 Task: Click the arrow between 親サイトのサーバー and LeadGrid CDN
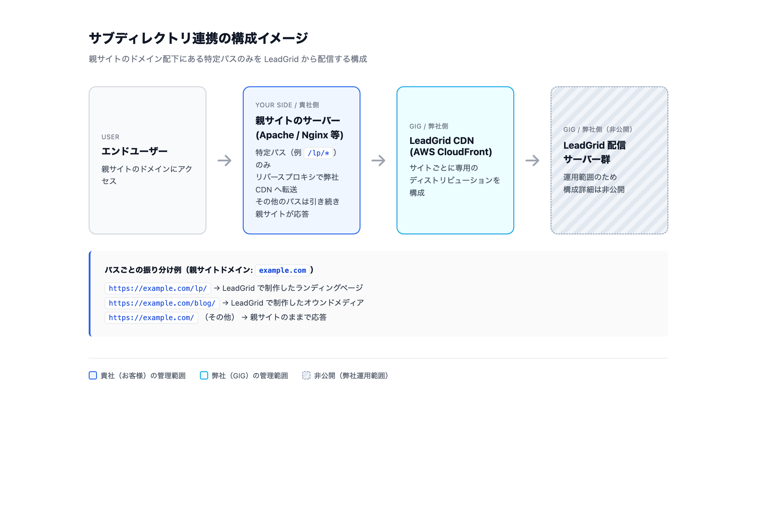pos(378,160)
